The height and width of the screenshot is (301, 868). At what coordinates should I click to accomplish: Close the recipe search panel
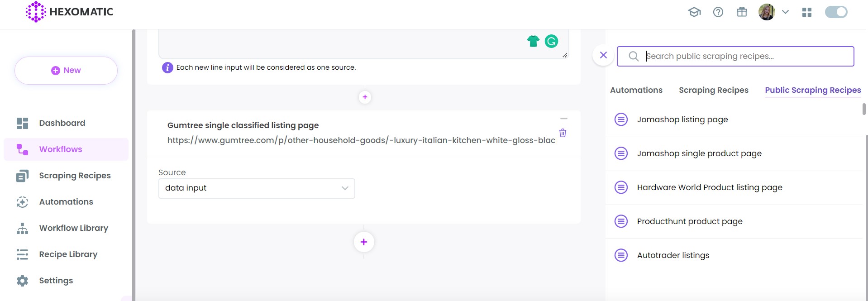(x=603, y=55)
